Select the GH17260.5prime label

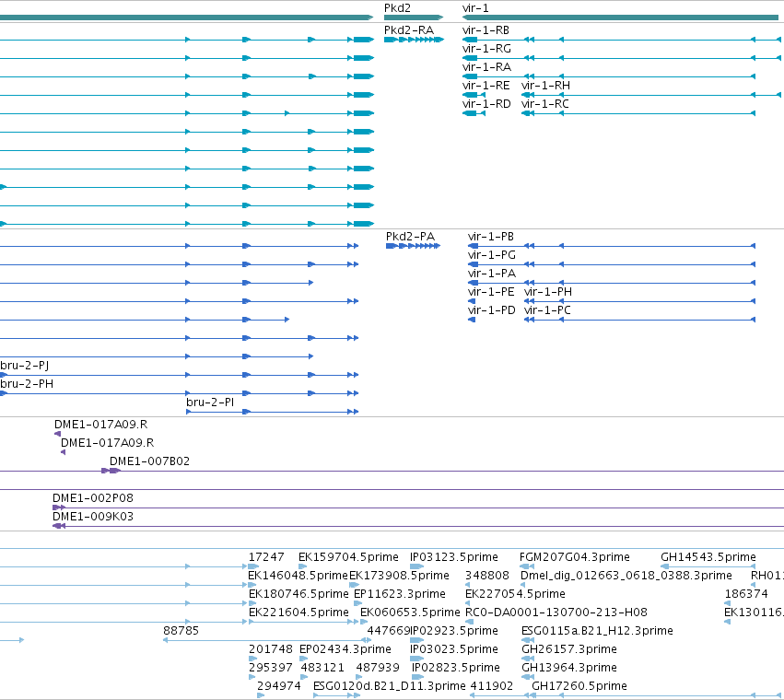tap(579, 687)
